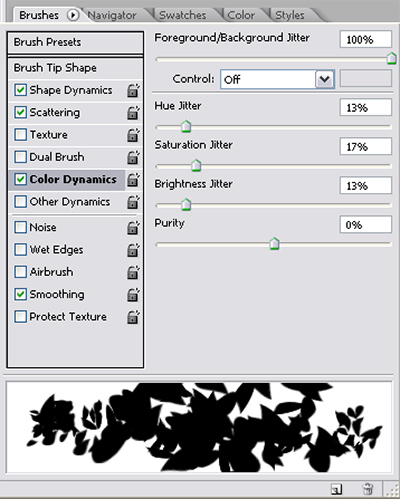Click the Purity slider handle
Image resolution: width=400 pixels, height=499 pixels.
pyautogui.click(x=274, y=244)
